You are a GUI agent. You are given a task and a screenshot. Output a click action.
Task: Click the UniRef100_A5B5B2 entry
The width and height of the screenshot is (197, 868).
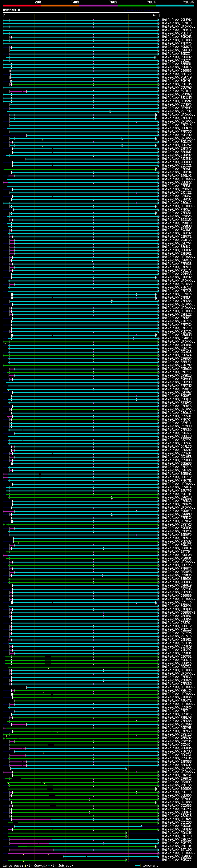[x=176, y=541]
